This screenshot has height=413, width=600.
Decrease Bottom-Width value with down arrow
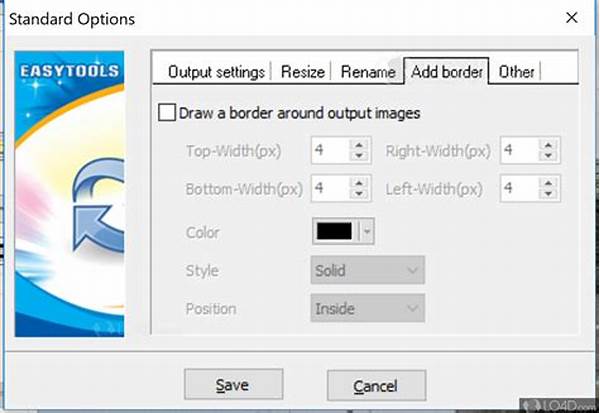point(358,194)
